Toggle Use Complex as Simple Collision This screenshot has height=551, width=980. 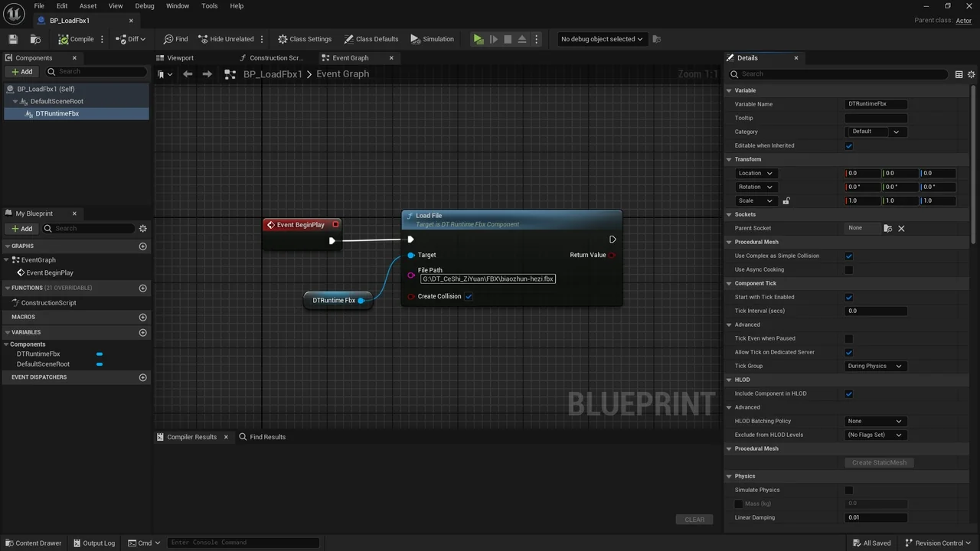pyautogui.click(x=848, y=256)
